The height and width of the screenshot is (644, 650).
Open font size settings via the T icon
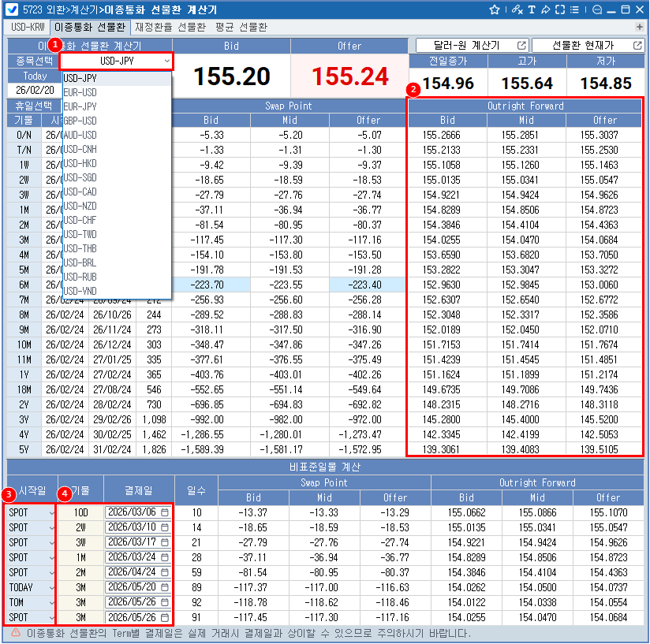[532, 10]
